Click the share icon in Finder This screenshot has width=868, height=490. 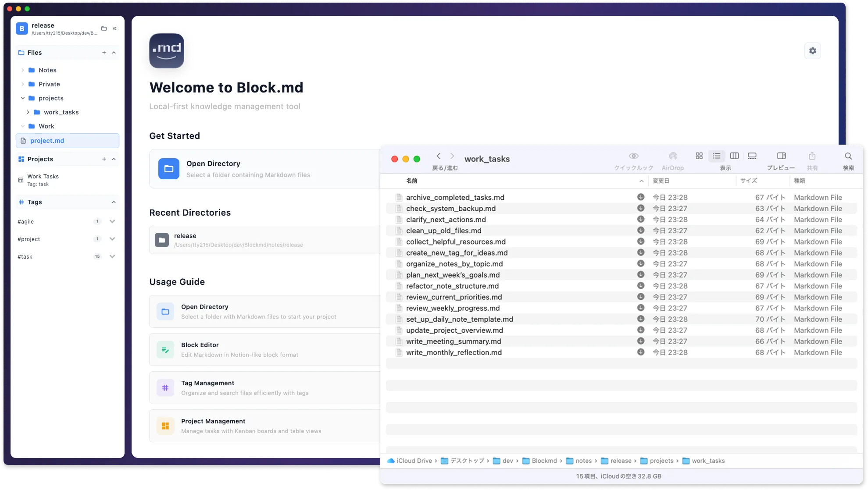pyautogui.click(x=812, y=156)
